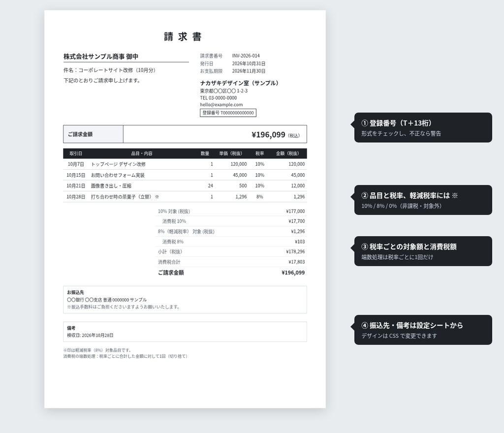Viewport: 504px width, 433px height.
Task: Select the recipient 株式会社サンプル商事 御中
Action: [100, 57]
